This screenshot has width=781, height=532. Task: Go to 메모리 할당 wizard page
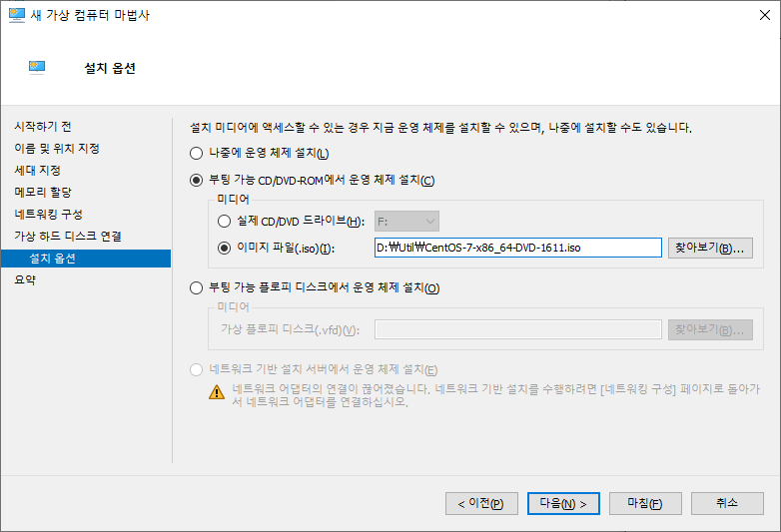tap(43, 192)
